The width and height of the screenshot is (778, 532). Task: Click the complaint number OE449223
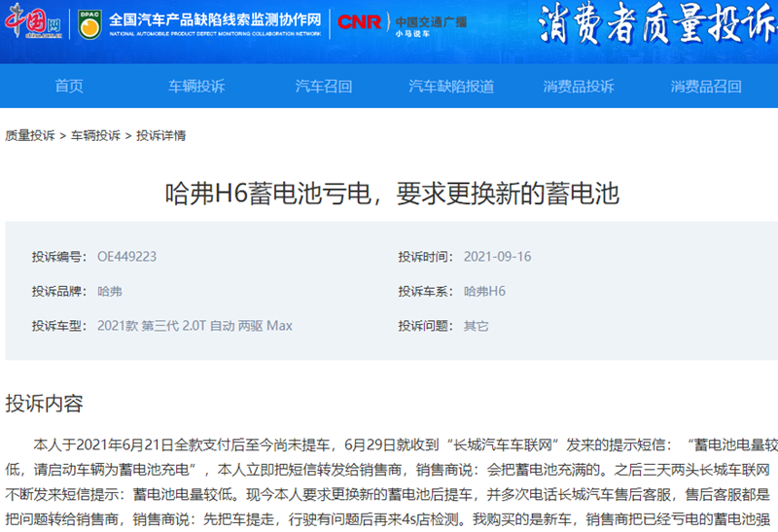126,257
